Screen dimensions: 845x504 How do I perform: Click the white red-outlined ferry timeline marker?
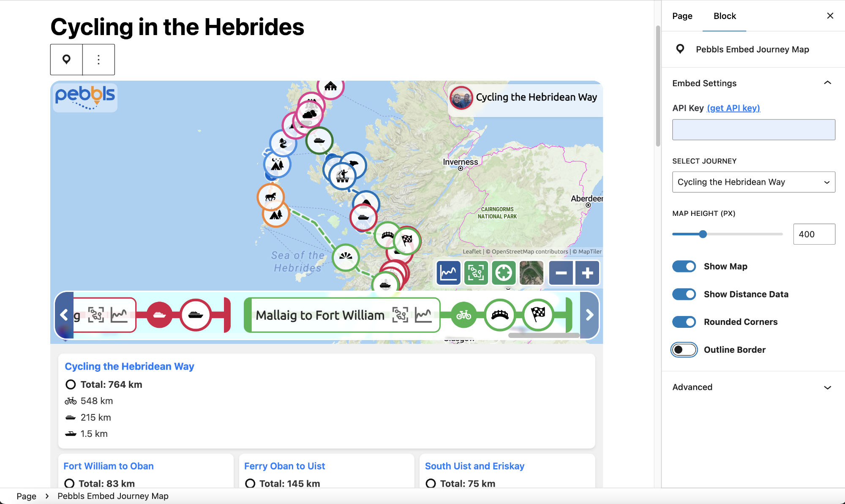pos(196,315)
